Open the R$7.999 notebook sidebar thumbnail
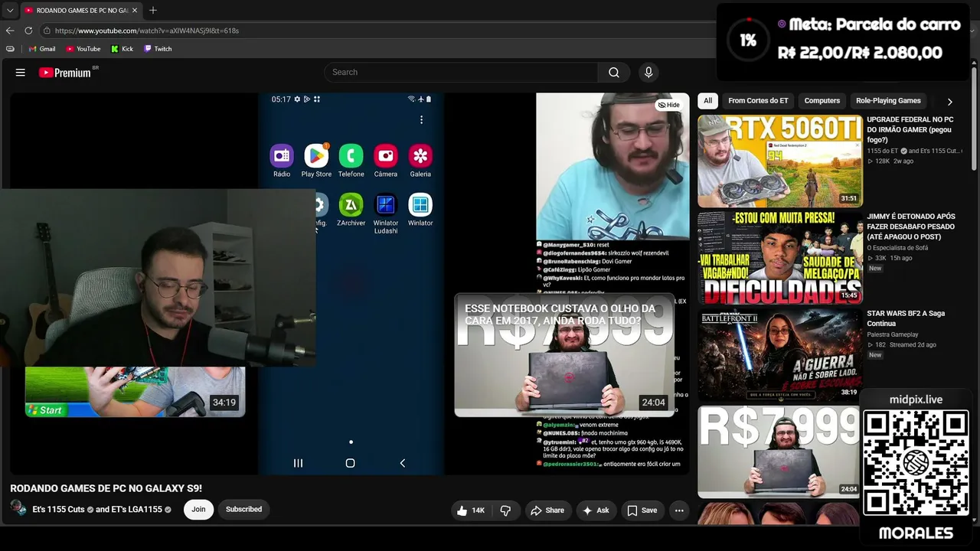Viewport: 980px width, 551px height. click(780, 452)
